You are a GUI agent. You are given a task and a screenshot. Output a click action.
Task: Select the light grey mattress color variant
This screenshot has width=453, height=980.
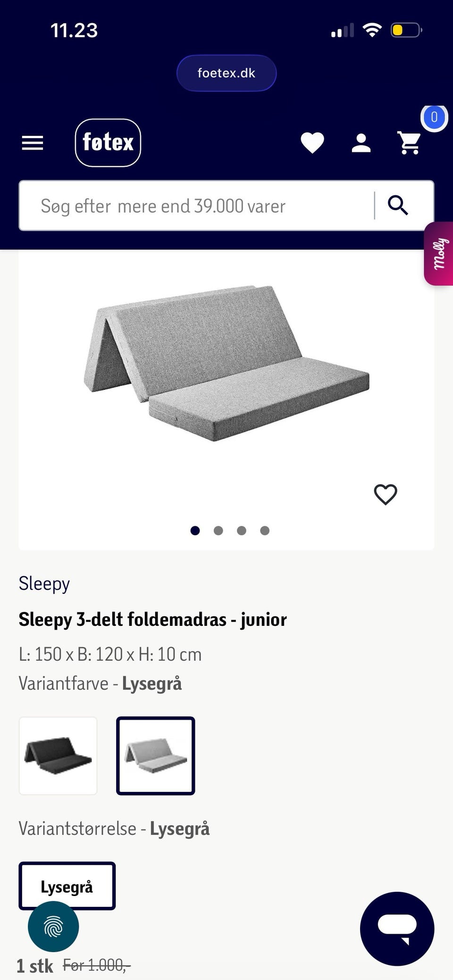(156, 756)
